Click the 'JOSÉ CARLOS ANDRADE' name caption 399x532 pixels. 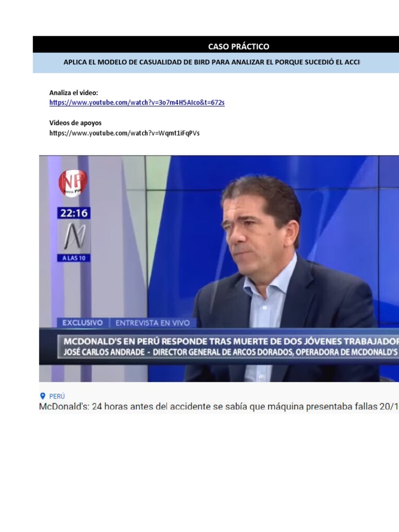(104, 352)
